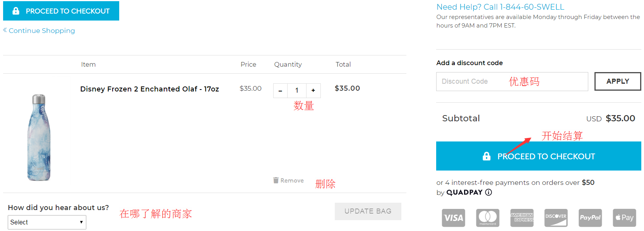Click the top-left Proceed to Checkout button
The height and width of the screenshot is (231, 644).
point(61,11)
